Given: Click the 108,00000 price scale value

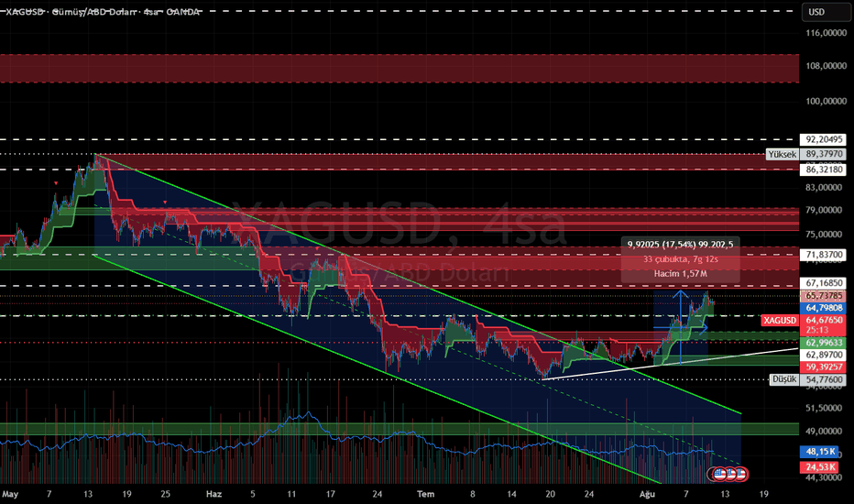Looking at the screenshot, I should click(827, 66).
